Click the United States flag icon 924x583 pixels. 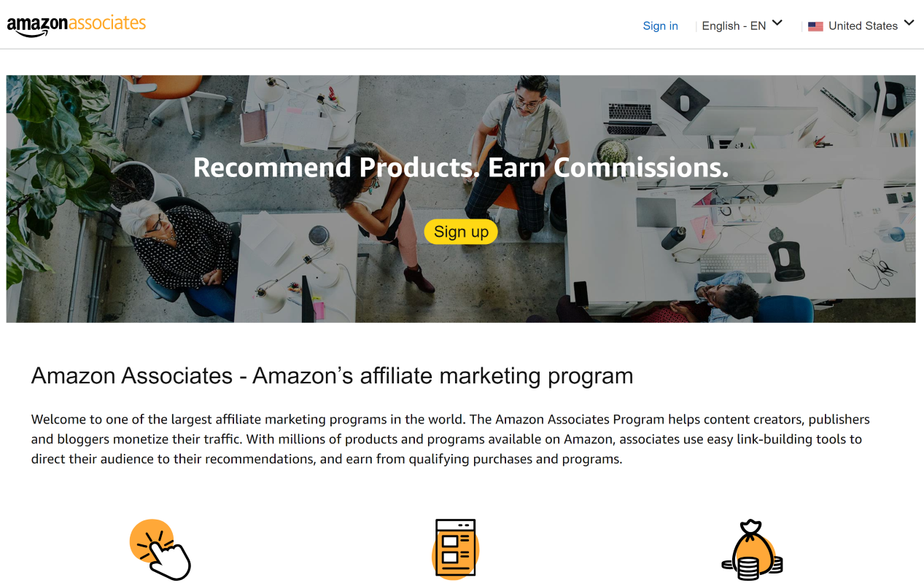(x=815, y=26)
